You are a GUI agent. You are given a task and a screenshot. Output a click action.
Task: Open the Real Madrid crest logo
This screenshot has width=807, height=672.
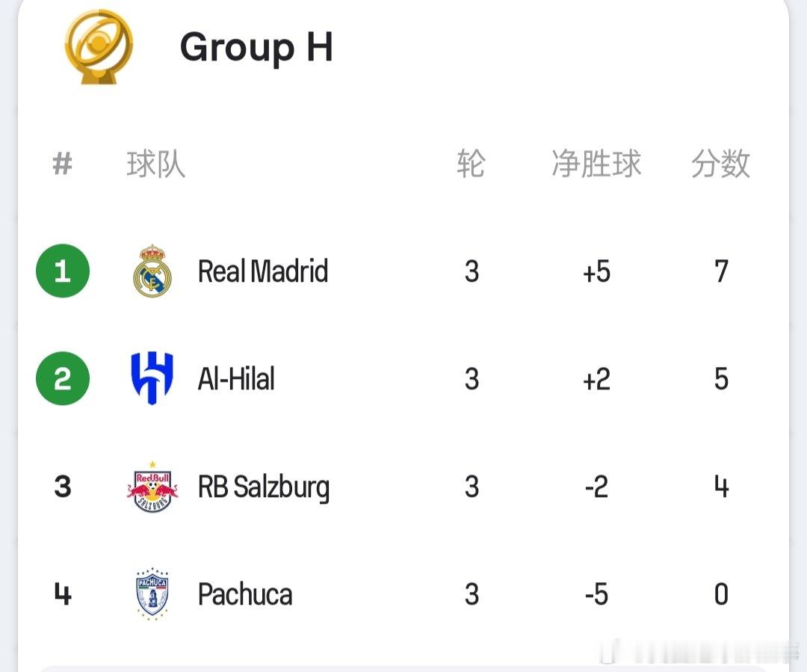point(152,271)
